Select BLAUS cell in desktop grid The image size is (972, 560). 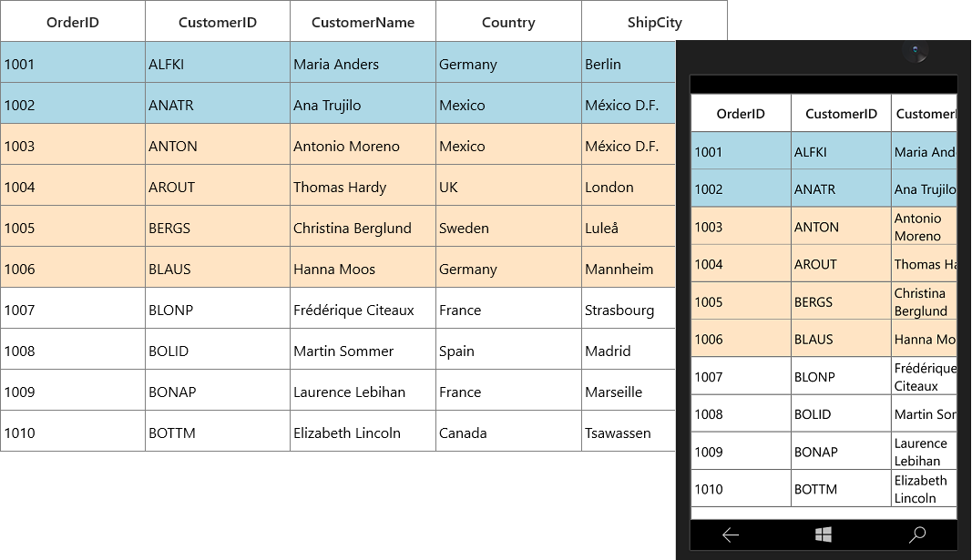(x=218, y=267)
